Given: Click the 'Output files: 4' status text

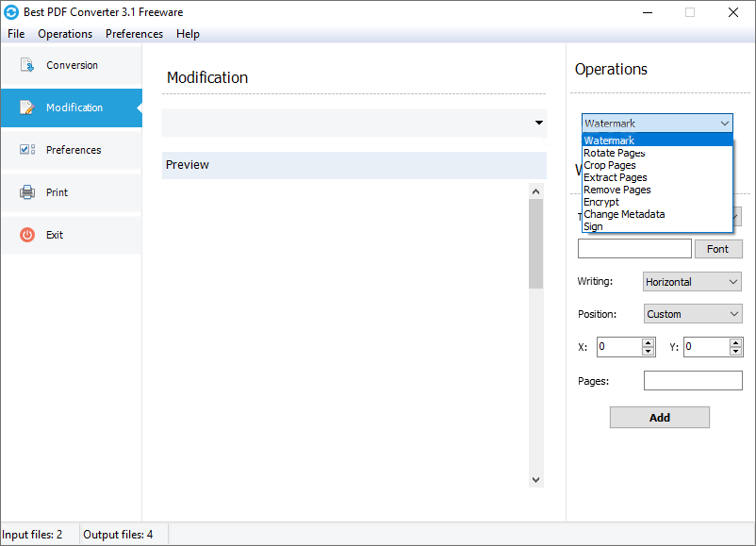Looking at the screenshot, I should pyautogui.click(x=118, y=535).
